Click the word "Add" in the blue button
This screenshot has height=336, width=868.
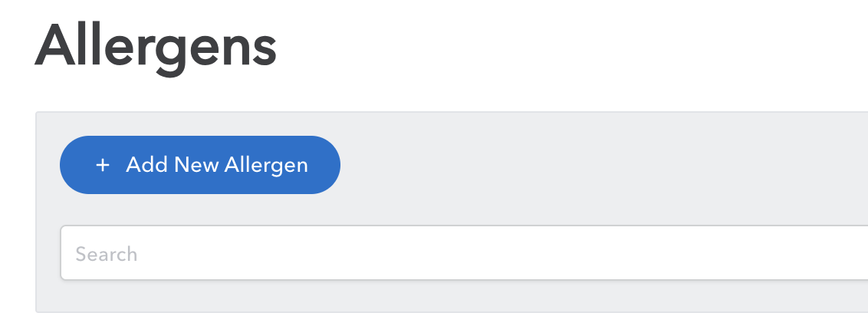tap(146, 165)
